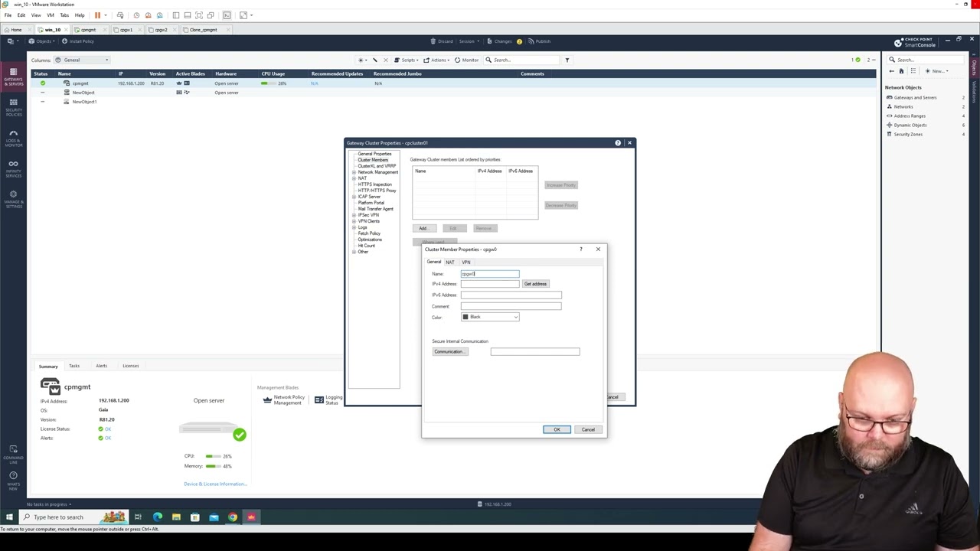Image resolution: width=980 pixels, height=551 pixels.
Task: Click Install Policy in SmartConsole toolbar
Action: (77, 41)
